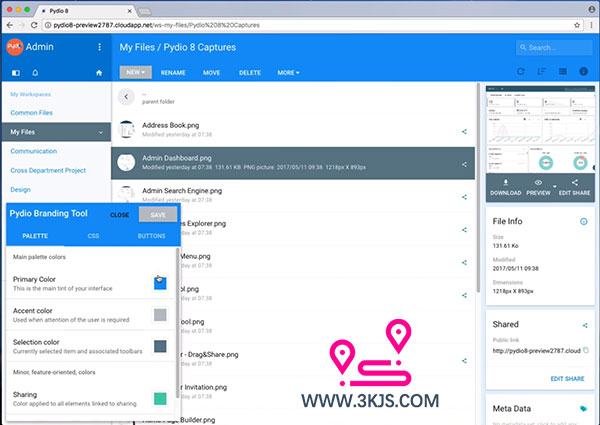
Task: Click the browser address bar
Action: click(x=306, y=25)
